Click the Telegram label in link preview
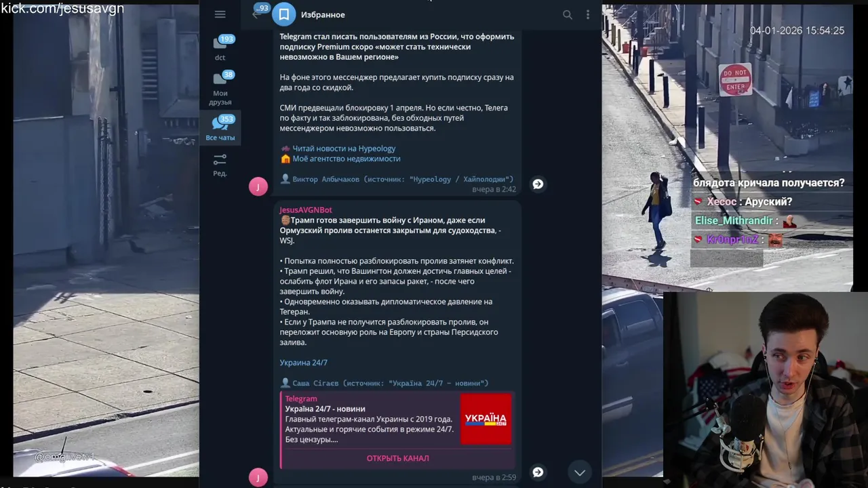The image size is (868, 488). [301, 399]
